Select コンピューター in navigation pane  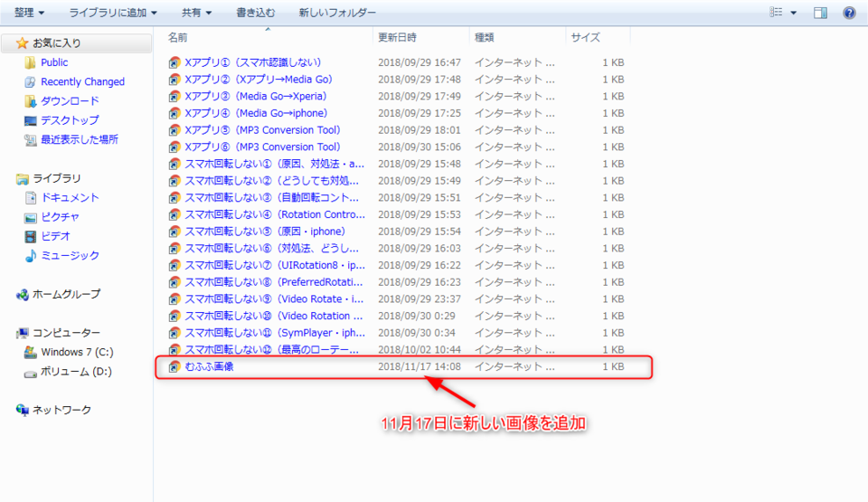66,333
